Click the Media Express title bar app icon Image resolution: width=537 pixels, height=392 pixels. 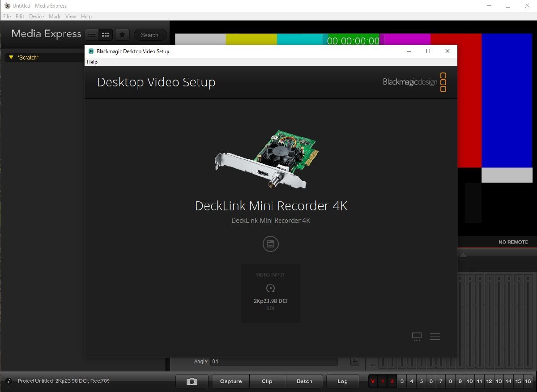click(7, 6)
